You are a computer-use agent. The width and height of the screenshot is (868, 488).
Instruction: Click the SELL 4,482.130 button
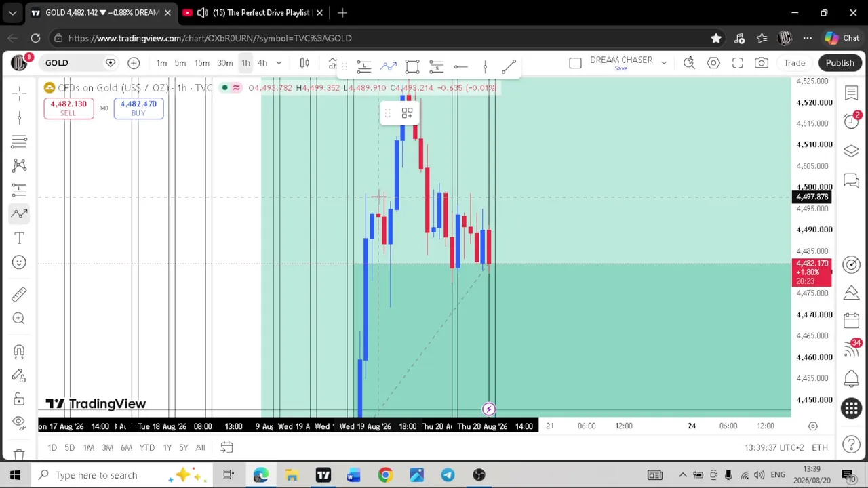tap(68, 108)
